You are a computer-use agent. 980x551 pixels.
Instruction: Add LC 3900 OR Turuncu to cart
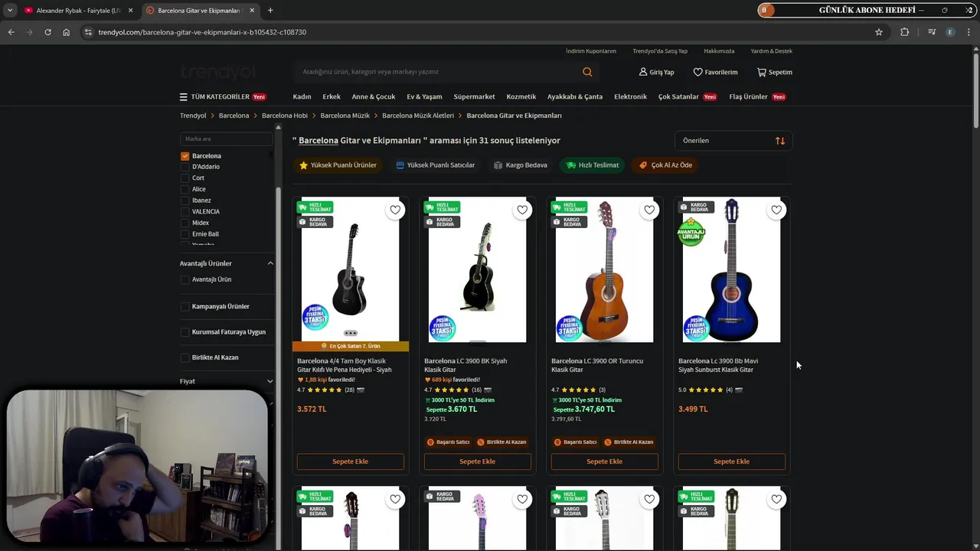[605, 461]
